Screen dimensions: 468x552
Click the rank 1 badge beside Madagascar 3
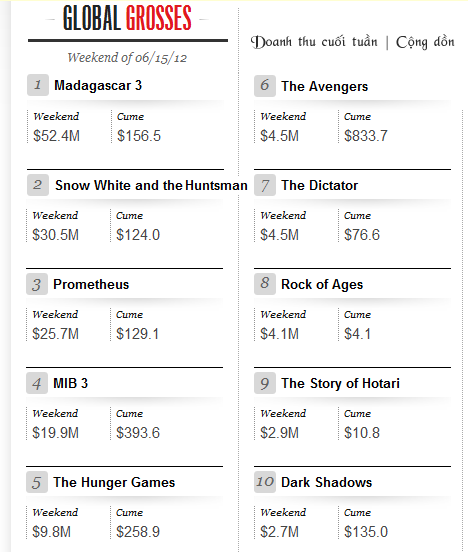(38, 85)
